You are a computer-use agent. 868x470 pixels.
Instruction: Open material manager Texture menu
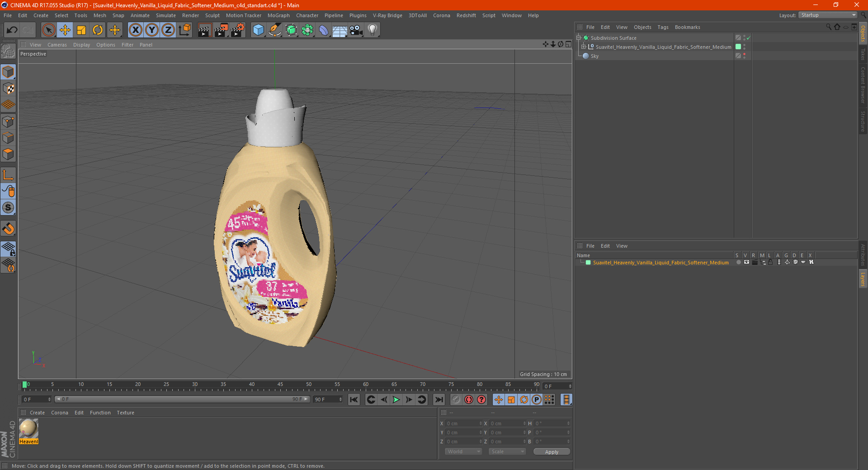point(125,413)
